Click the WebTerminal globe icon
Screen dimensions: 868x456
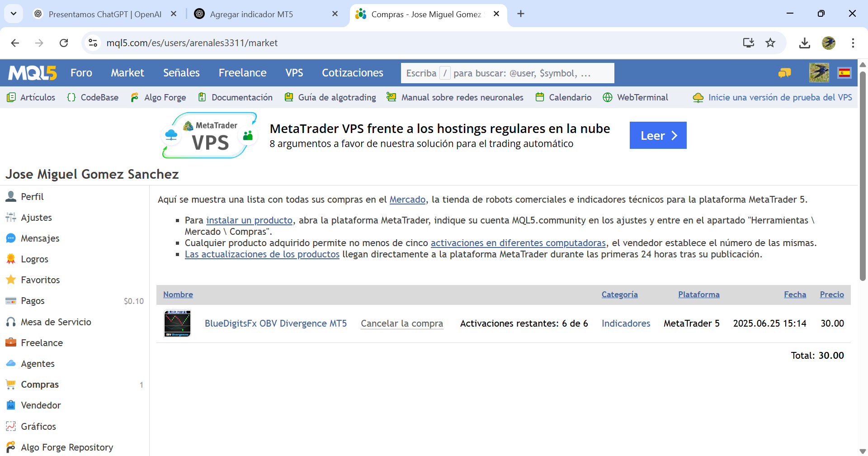coord(608,97)
